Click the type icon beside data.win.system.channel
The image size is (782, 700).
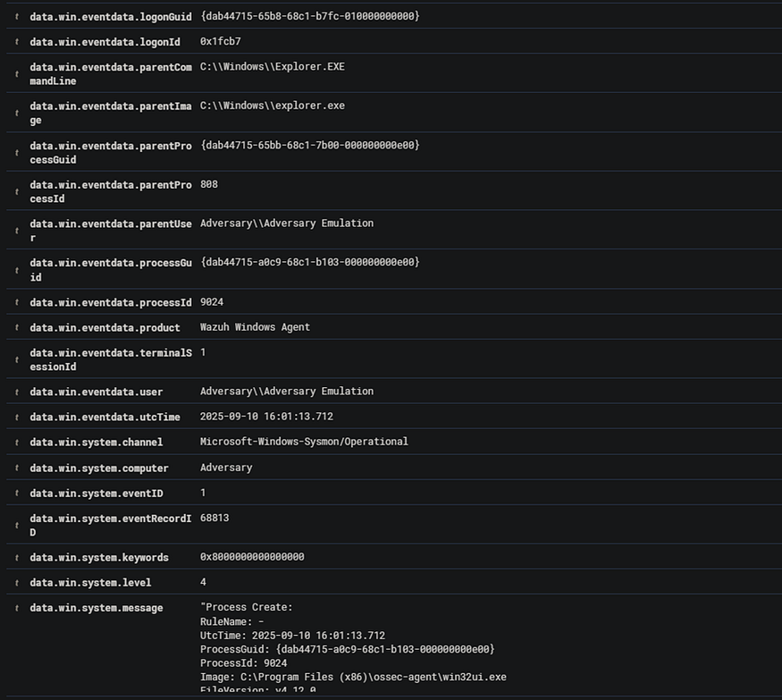click(x=17, y=442)
